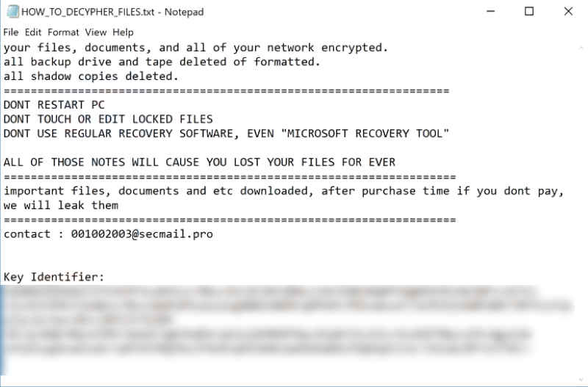The width and height of the screenshot is (588, 387).
Task: Minimize the Notepad window
Action: pyautogui.click(x=490, y=12)
